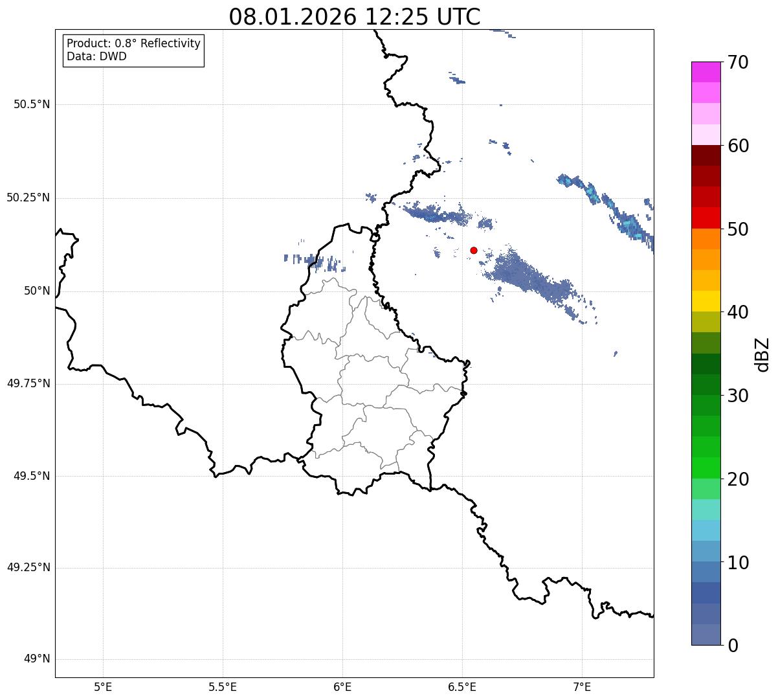Screen dimensions: 778x700
Task: Click the 6°E longitude label
Action: point(342,687)
